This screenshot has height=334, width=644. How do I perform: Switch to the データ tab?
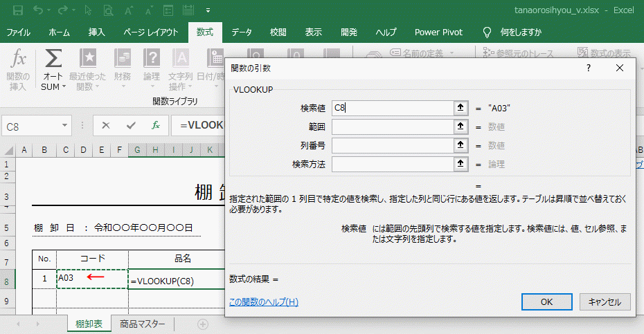pos(242,33)
